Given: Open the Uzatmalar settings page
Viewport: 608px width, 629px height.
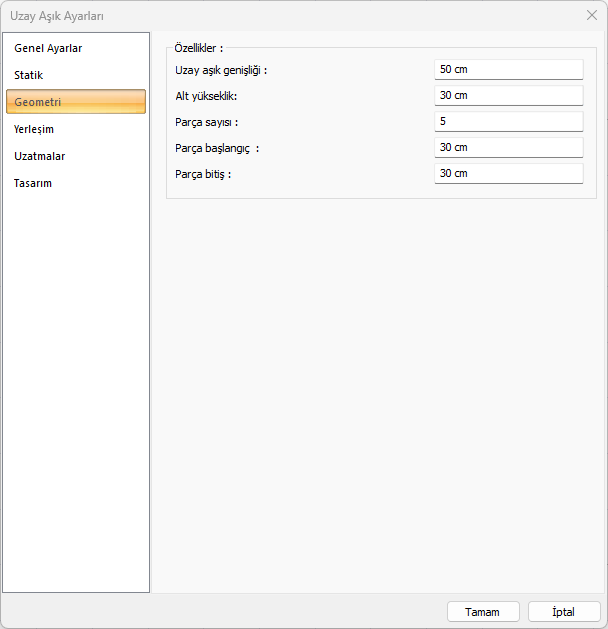Looking at the screenshot, I should tap(40, 156).
